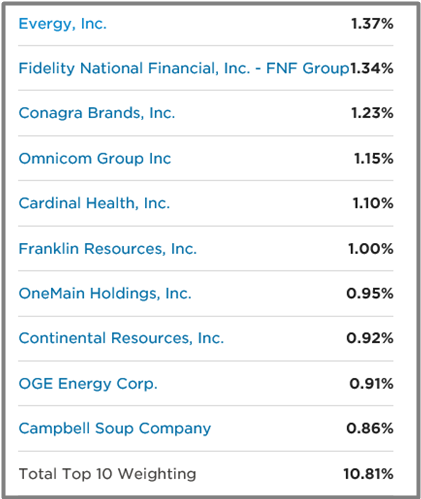Image resolution: width=421 pixels, height=499 pixels.
Task: Click the 1.10% Cardinal Health weighting
Action: click(x=373, y=203)
